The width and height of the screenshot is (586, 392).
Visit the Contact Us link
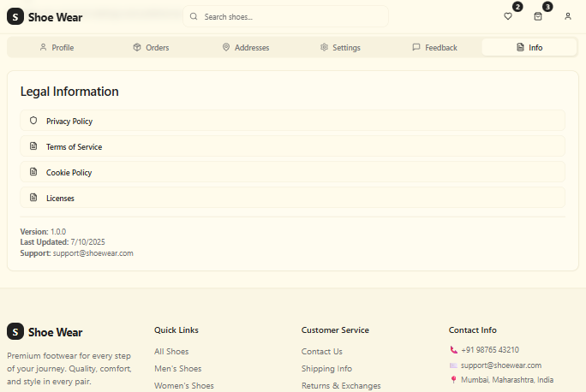click(321, 351)
